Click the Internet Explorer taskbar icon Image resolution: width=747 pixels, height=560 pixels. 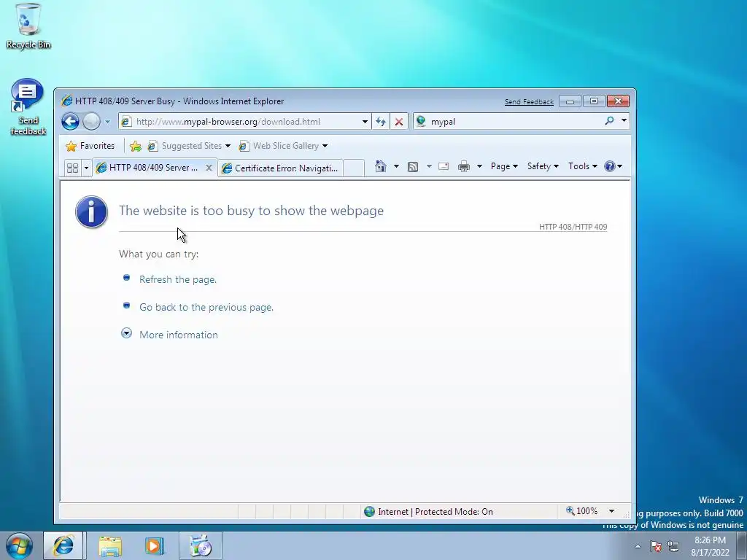[x=63, y=545]
